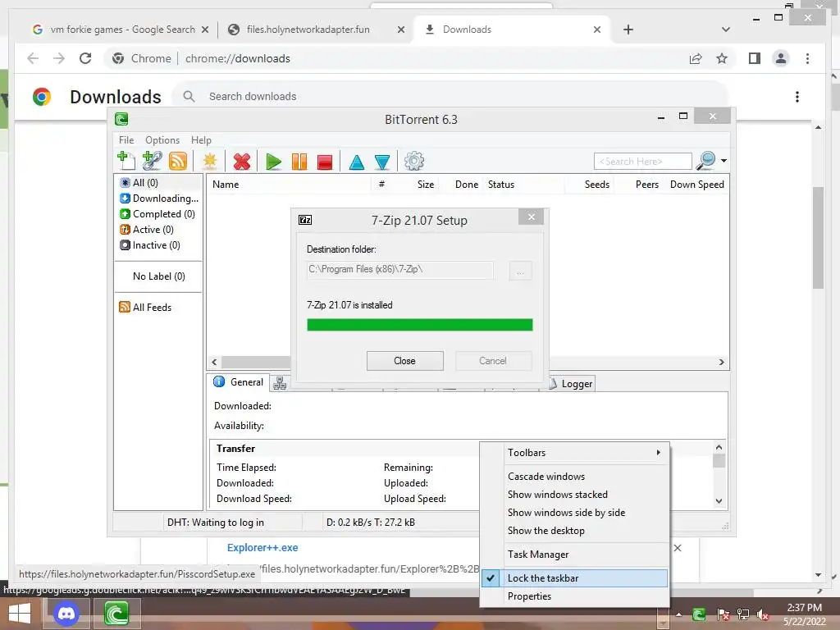Select Active (0) category
Viewport: 840px width, 630px height.
147,230
